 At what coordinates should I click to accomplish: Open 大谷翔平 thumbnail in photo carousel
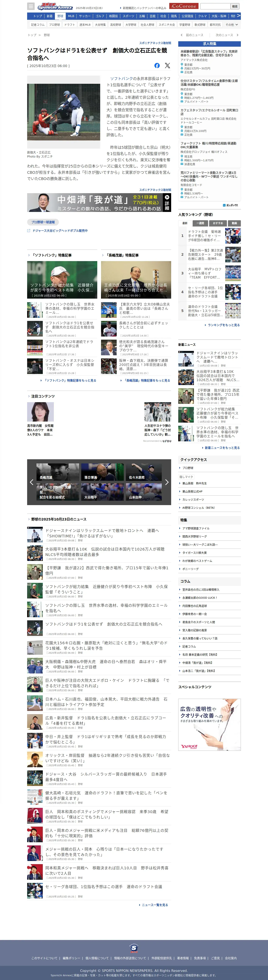point(102,492)
